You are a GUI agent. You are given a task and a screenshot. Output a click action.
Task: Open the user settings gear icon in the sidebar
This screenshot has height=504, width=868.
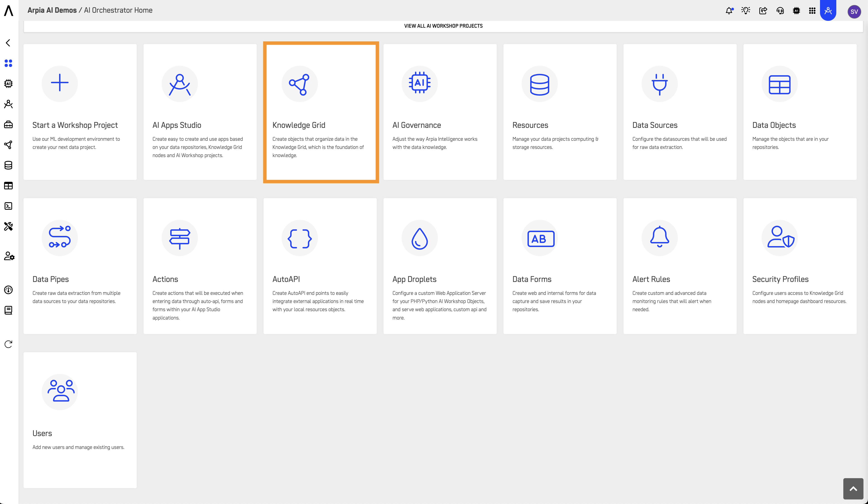click(9, 256)
